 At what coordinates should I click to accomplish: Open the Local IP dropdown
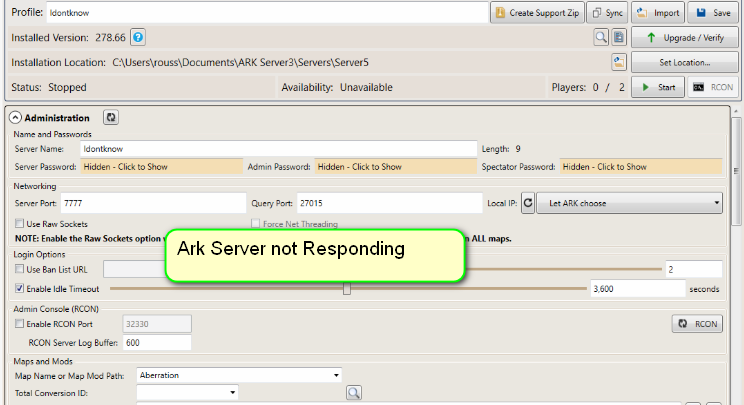point(629,203)
